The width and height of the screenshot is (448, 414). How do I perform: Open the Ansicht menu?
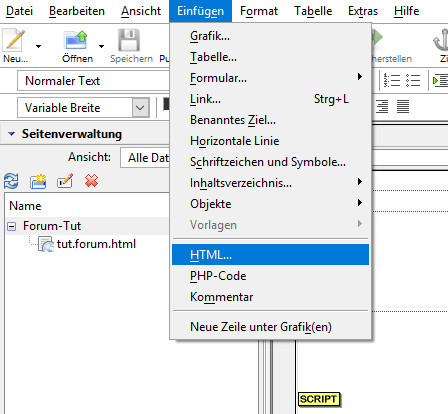(x=141, y=11)
